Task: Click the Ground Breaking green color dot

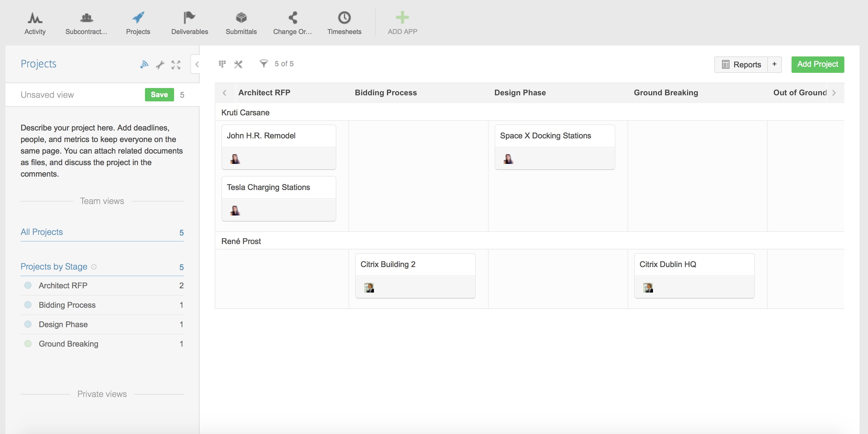Action: (28, 344)
